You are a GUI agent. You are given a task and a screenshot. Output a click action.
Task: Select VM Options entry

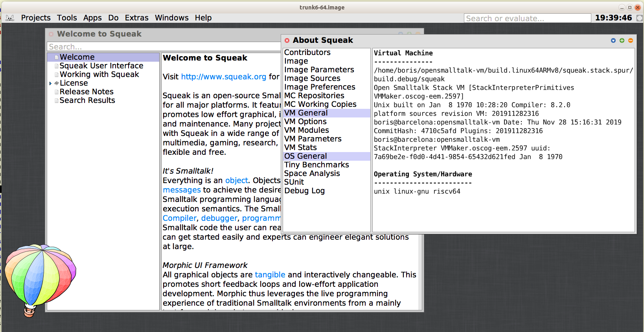point(327,121)
